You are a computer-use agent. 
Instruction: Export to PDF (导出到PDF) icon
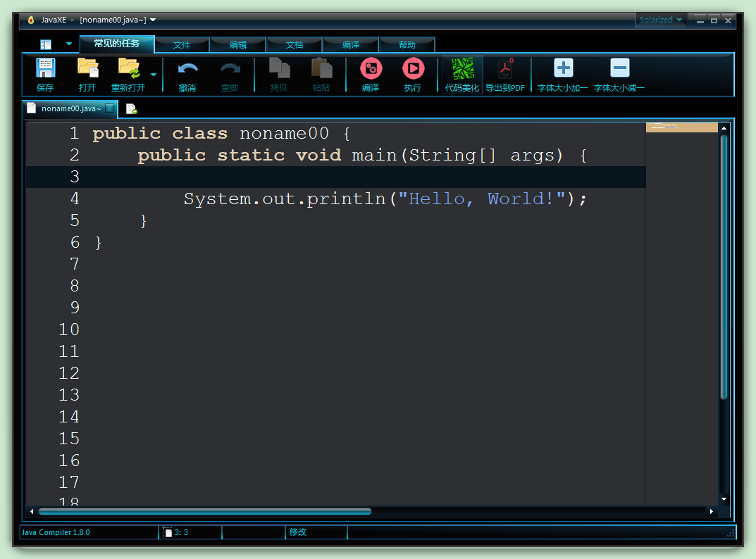505,69
